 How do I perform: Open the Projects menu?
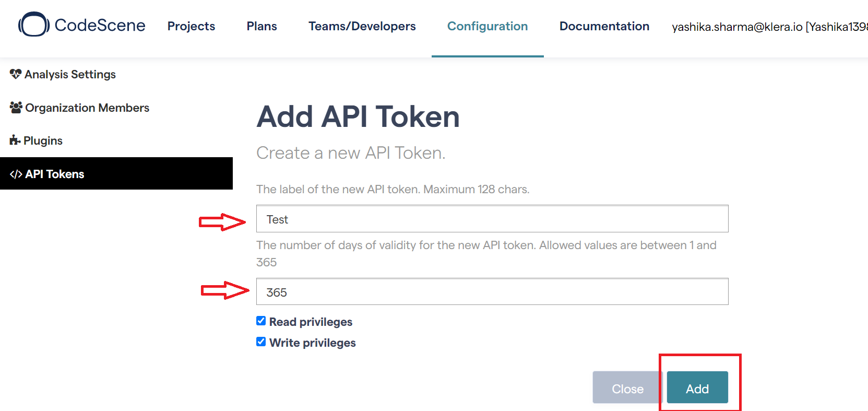point(191,26)
